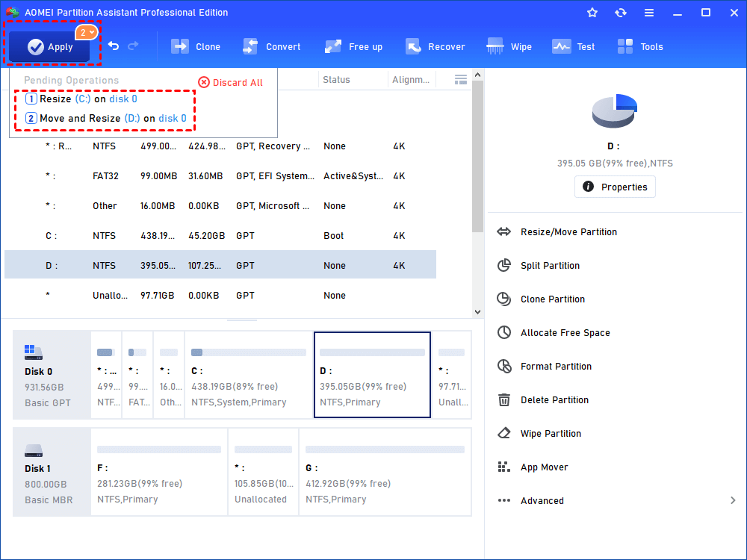The width and height of the screenshot is (747, 560).
Task: Click the Alignment column header
Action: [411, 80]
